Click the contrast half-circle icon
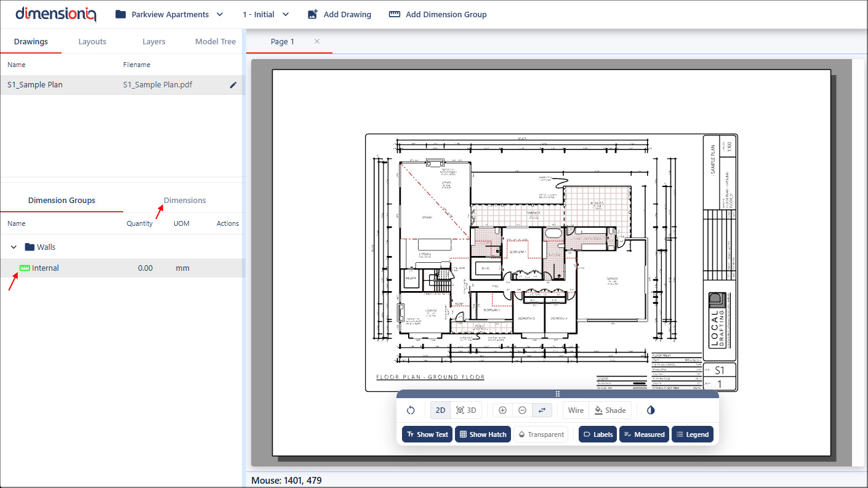The image size is (868, 488). [651, 410]
